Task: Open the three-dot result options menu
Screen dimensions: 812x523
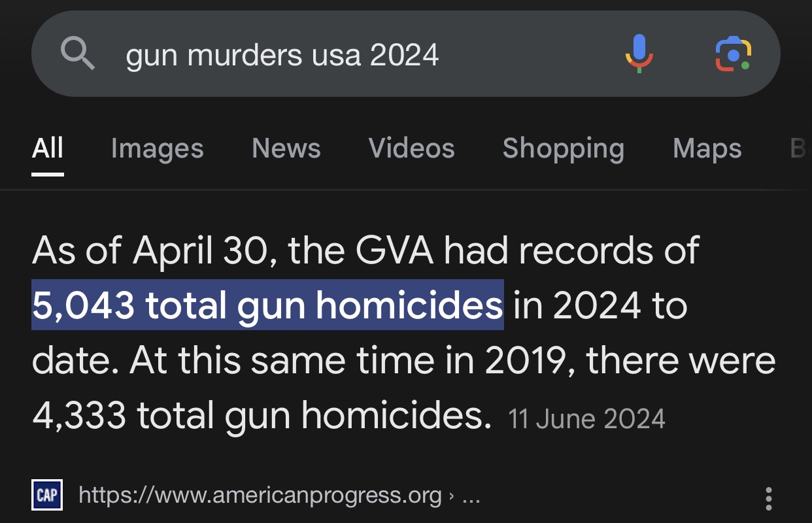Action: coord(769,498)
